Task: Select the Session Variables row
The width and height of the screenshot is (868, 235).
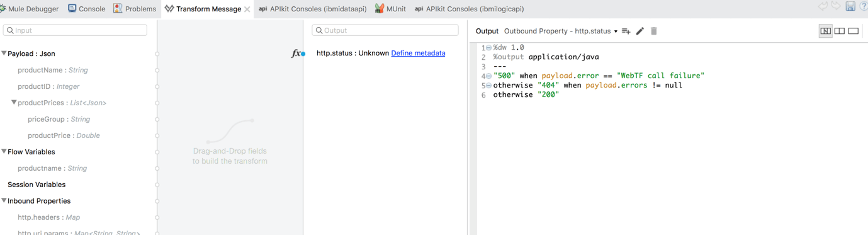Action: pos(37,185)
